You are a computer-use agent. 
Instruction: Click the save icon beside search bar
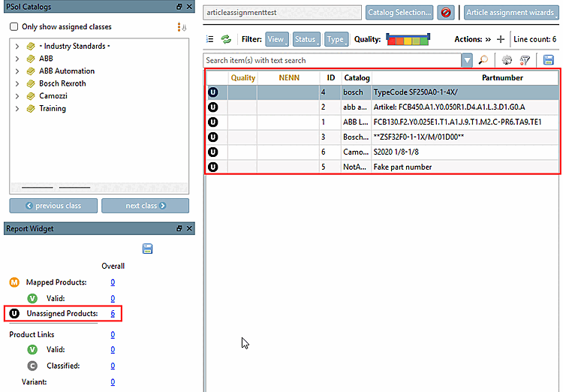point(548,60)
